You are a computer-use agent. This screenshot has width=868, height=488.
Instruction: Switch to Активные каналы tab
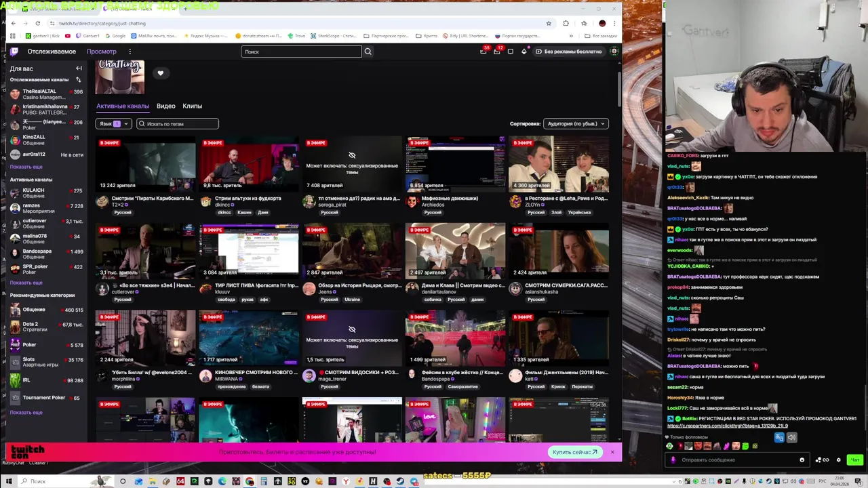click(x=123, y=106)
